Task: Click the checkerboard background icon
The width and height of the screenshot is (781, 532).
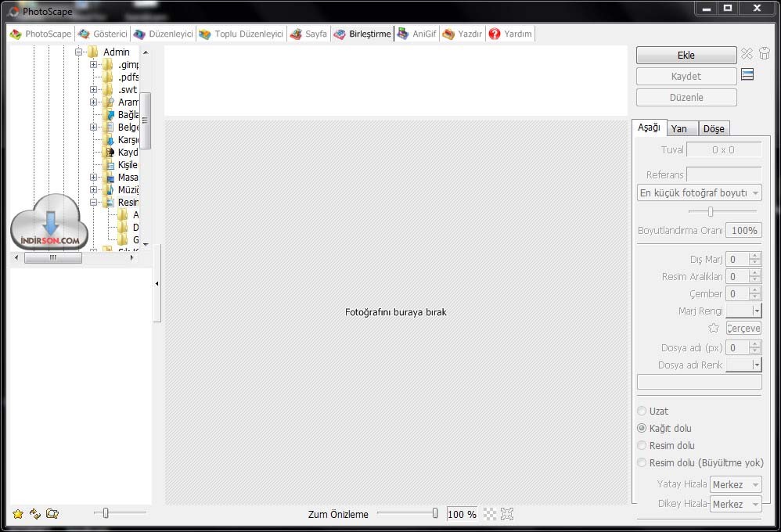Action: click(490, 514)
